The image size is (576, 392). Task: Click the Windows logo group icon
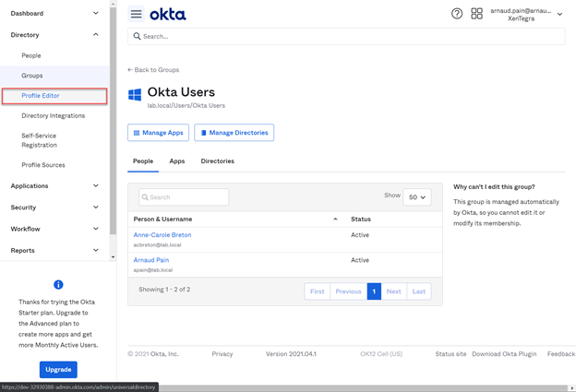point(135,95)
